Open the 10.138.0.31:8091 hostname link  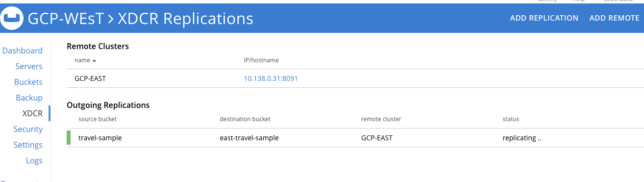pos(271,78)
